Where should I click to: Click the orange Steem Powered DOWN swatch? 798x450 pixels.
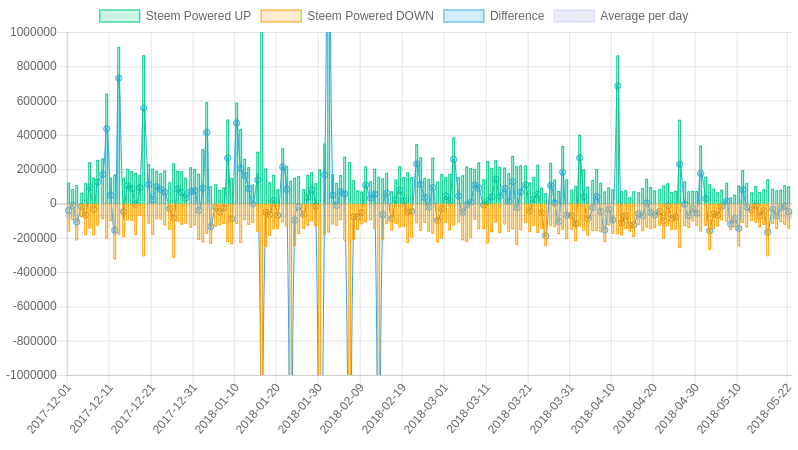[281, 16]
